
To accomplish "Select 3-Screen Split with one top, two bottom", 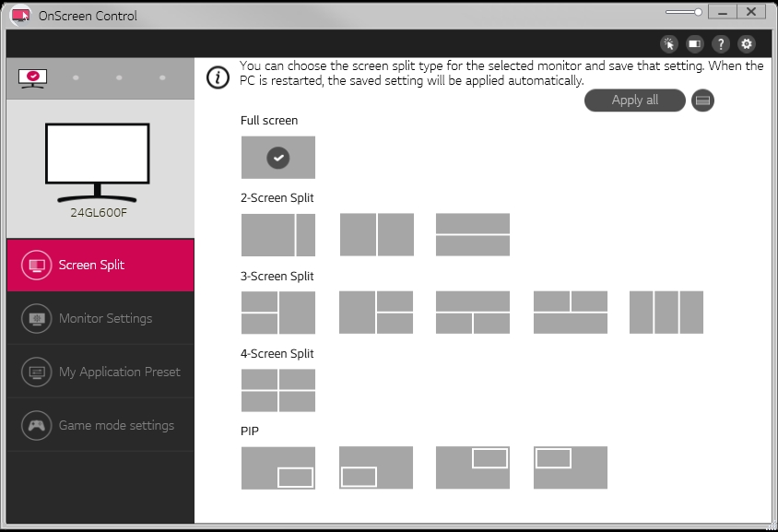I will pos(472,313).
